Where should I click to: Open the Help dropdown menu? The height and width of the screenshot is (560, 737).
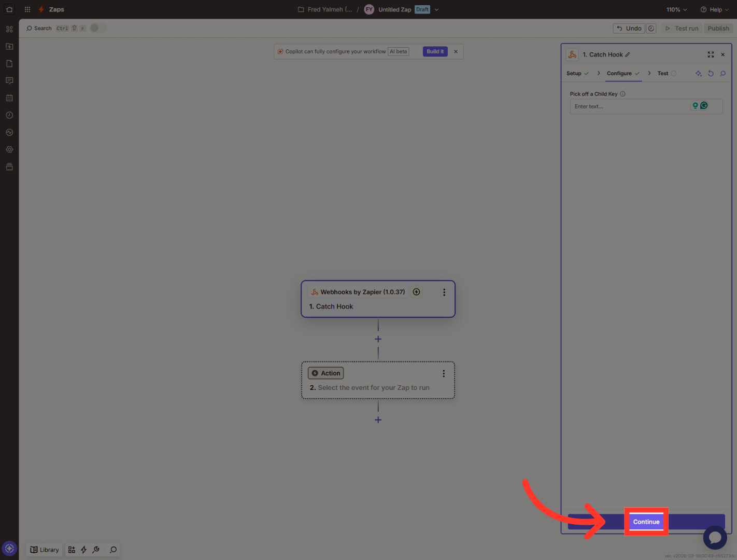(714, 9)
